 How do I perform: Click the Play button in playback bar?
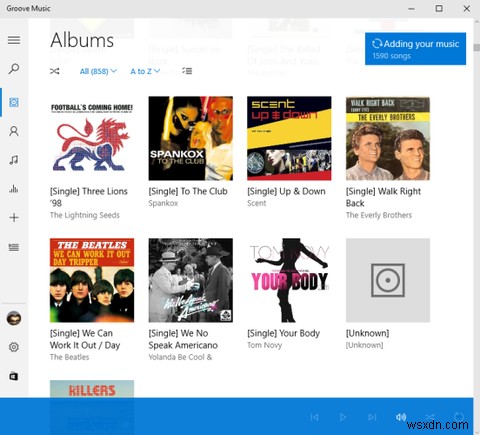pyautogui.click(x=343, y=417)
